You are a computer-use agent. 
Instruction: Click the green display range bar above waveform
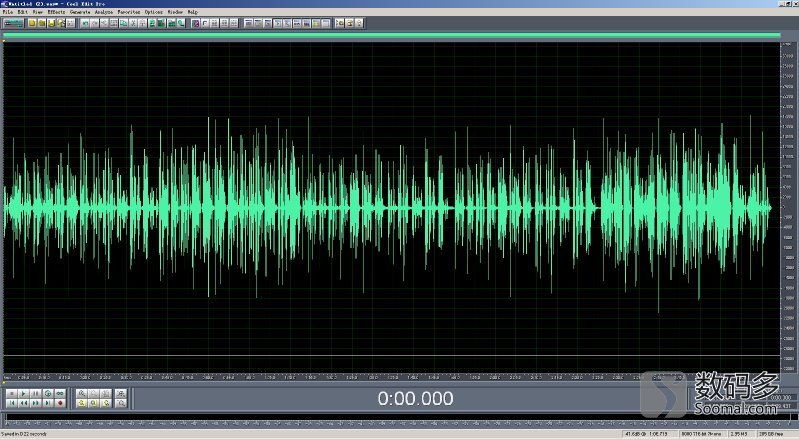[x=391, y=35]
